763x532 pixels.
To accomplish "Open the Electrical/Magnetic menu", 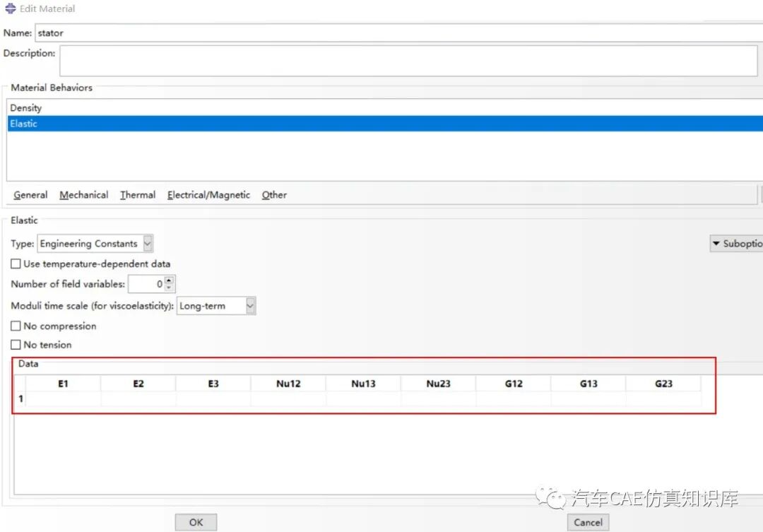I will tap(208, 195).
